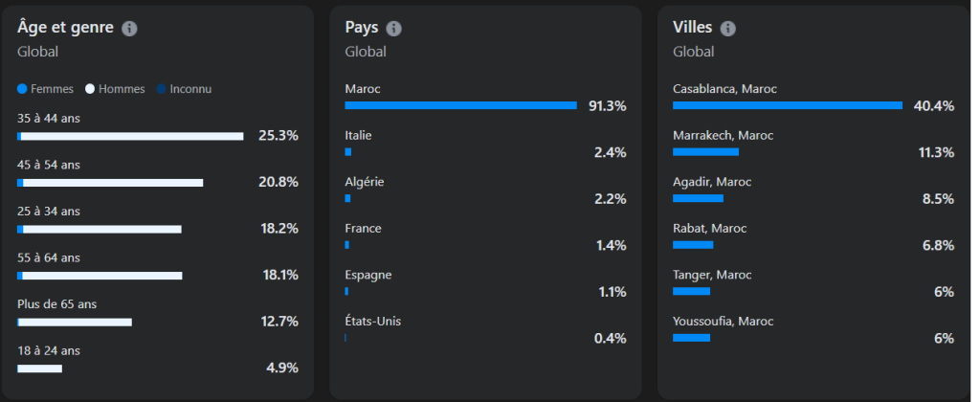
Task: Click the Plus de 65 ans bar
Action: (75, 322)
